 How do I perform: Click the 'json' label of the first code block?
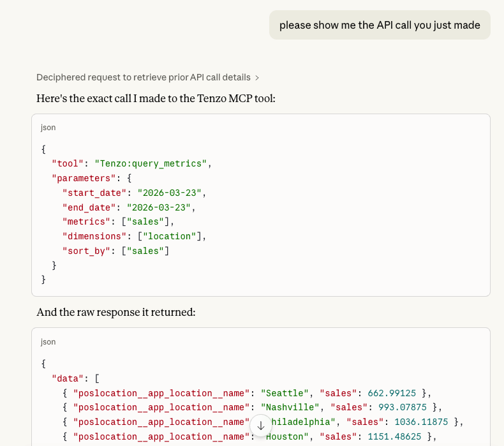48,128
